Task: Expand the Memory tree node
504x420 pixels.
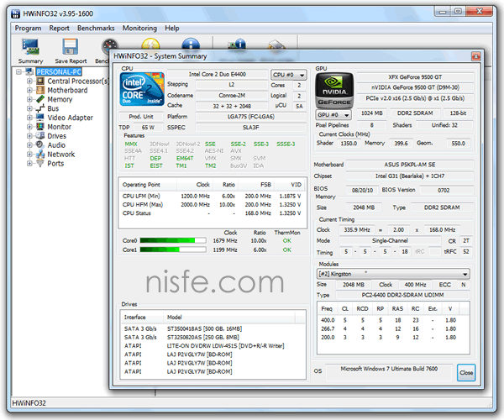Action: tap(29, 99)
